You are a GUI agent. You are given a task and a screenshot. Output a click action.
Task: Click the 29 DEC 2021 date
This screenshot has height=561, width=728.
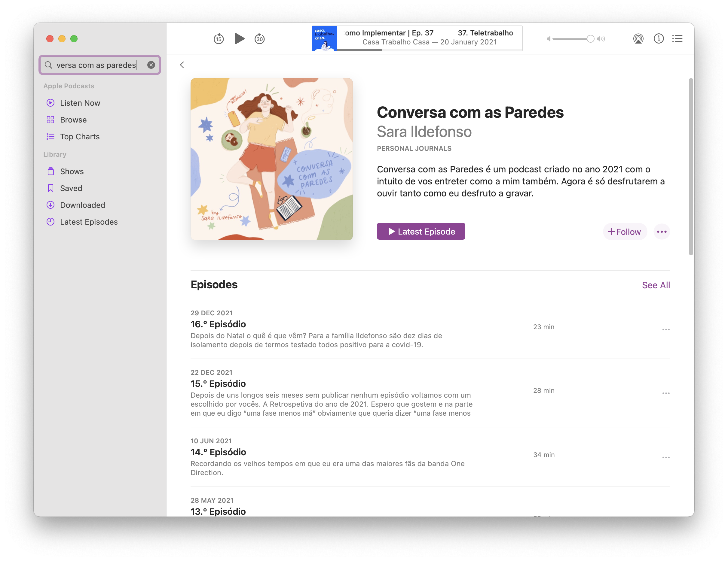(x=211, y=313)
